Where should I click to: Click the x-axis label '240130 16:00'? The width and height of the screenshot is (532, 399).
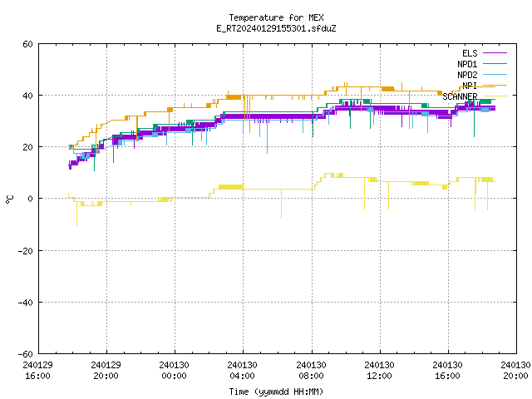click(x=447, y=371)
